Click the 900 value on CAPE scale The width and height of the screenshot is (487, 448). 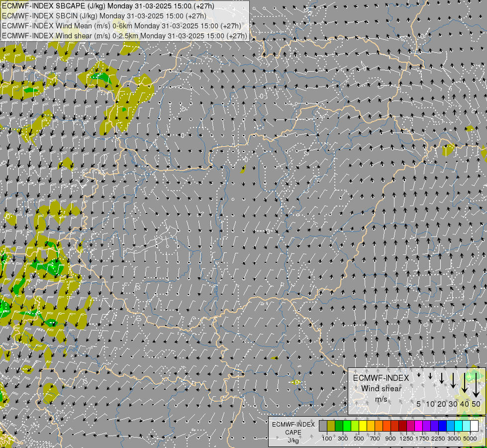coord(390,439)
